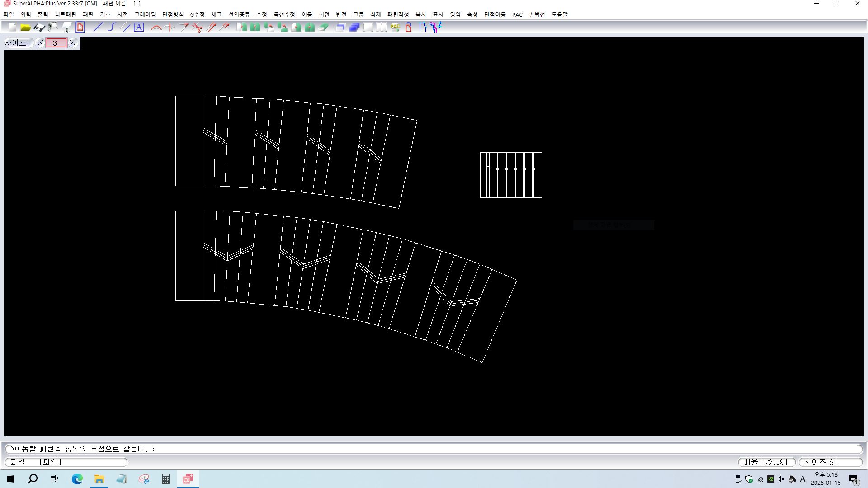Open Calculator from the taskbar
The image size is (868, 488).
click(x=166, y=479)
